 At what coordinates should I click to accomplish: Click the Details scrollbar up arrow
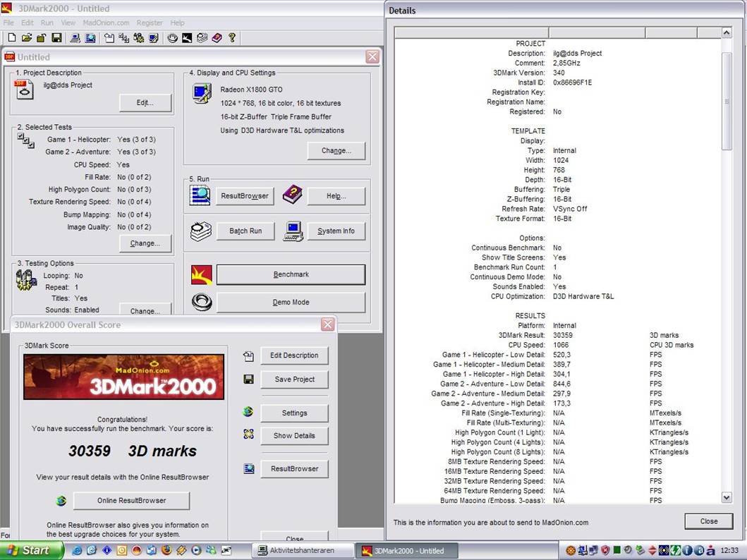click(x=727, y=32)
